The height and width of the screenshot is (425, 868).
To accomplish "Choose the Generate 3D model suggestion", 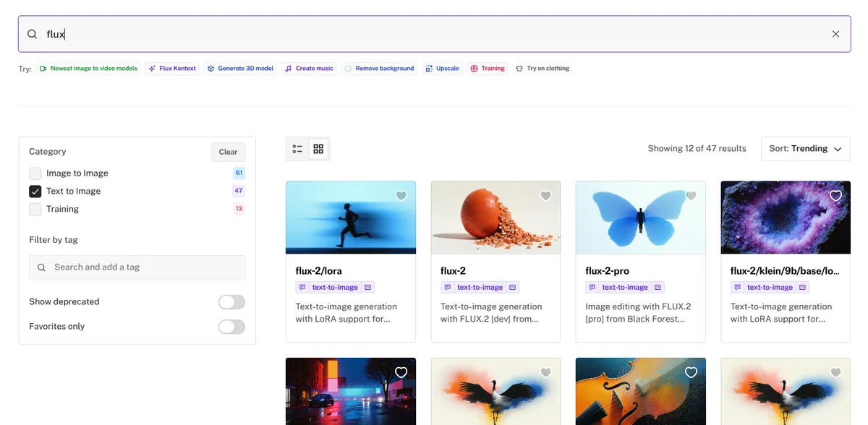I will 240,69.
